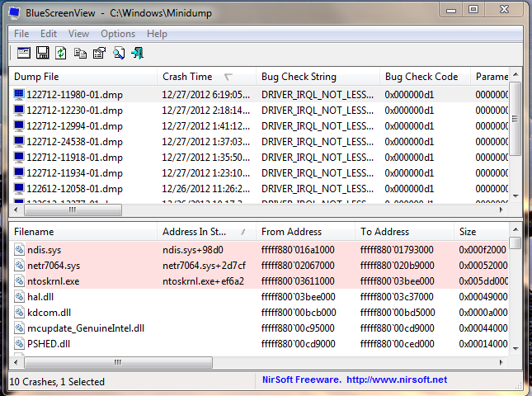Click the BlueScreenView title bar app icon
Image resolution: width=532 pixels, height=396 pixels.
click(x=15, y=13)
